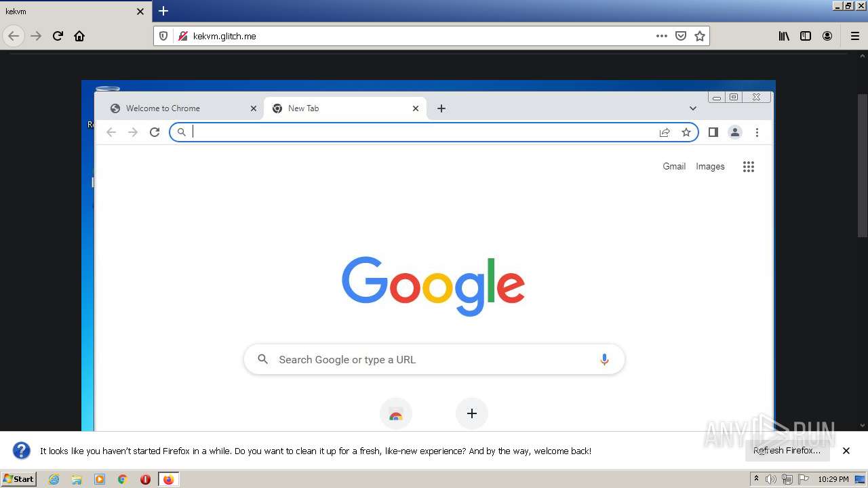This screenshot has height=488, width=868.
Task: Toggle the Firefox sidebars view
Action: [x=806, y=36]
